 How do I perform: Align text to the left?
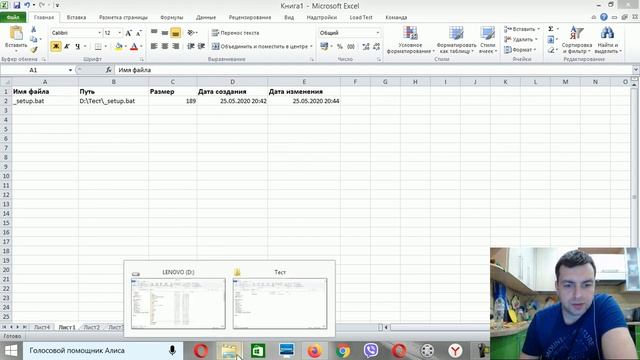click(154, 46)
